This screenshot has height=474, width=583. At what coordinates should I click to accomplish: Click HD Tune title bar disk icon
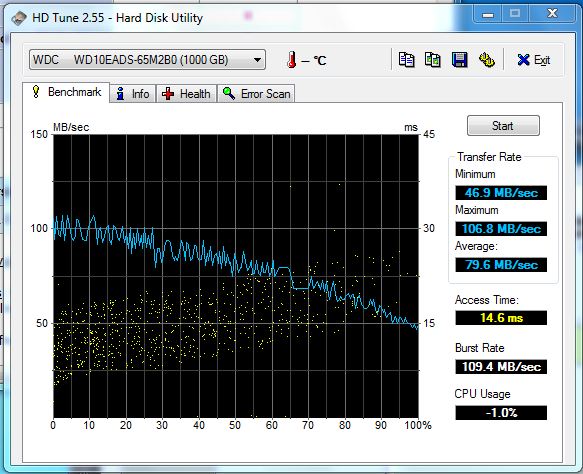pyautogui.click(x=19, y=18)
